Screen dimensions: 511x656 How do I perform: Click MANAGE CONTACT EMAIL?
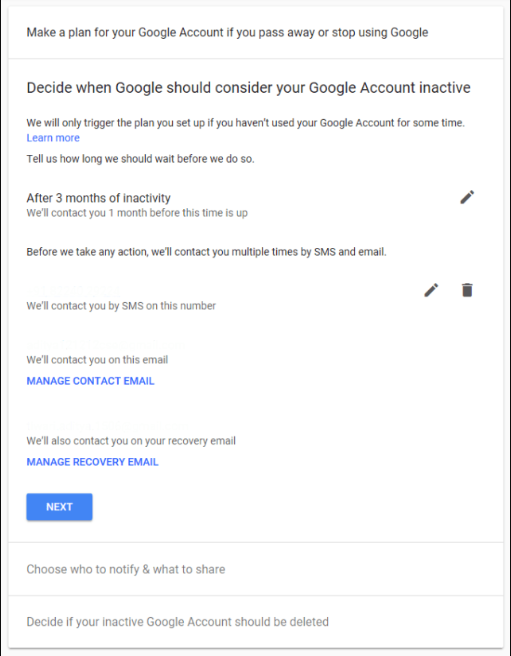tap(90, 381)
